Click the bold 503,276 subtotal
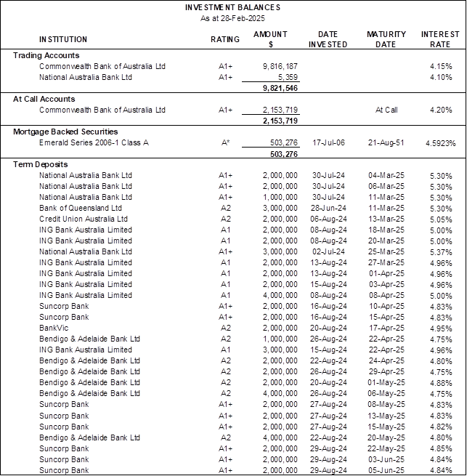Screen dimensions: 467x476 click(284, 154)
